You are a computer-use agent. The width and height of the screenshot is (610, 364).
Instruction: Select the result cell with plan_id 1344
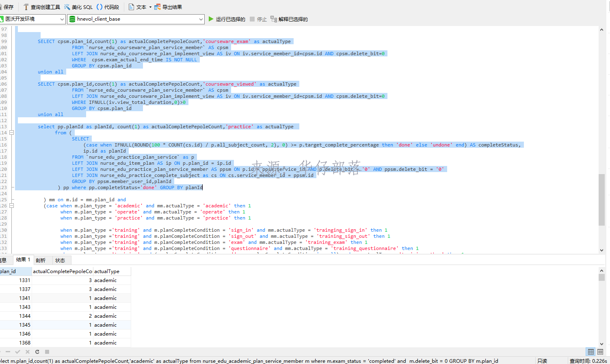tap(25, 316)
